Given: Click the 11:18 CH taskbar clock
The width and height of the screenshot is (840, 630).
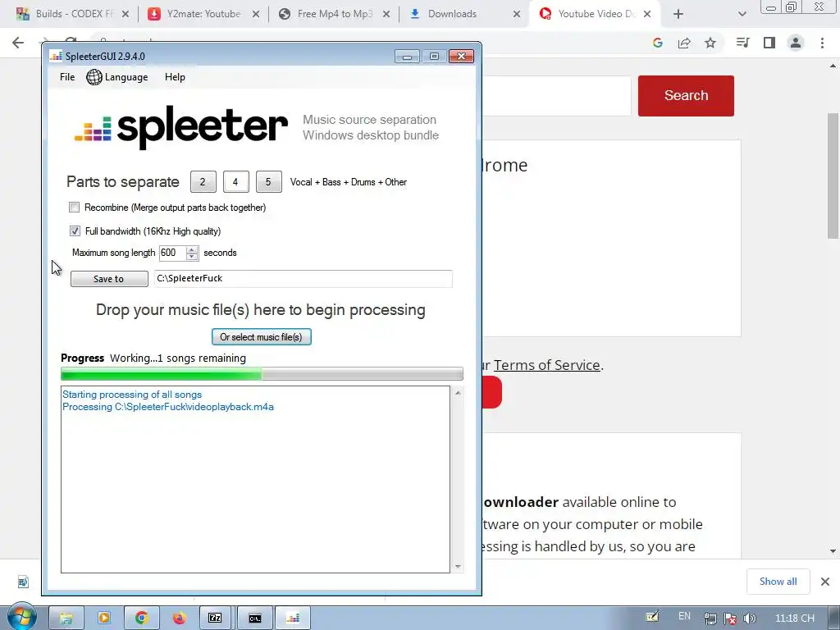Looking at the screenshot, I should click(794, 619).
